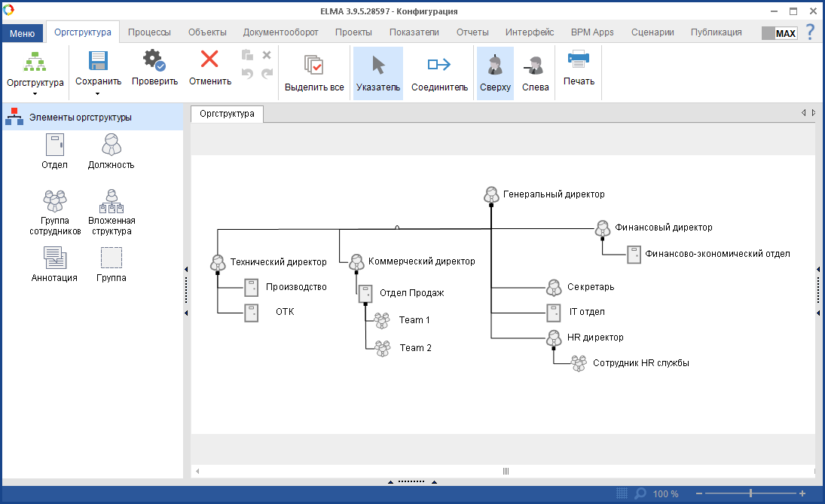The width and height of the screenshot is (825, 504).
Task: Select the Аннотация palette element
Action: point(55,258)
